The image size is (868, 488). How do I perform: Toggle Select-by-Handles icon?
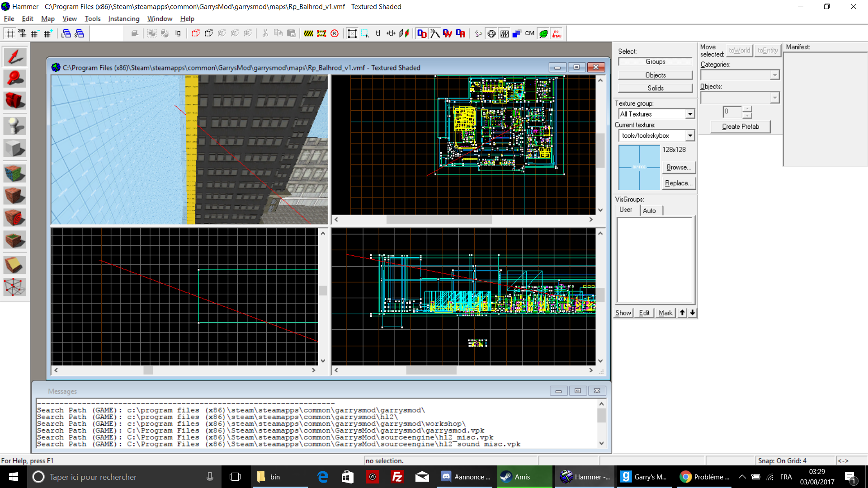pyautogui.click(x=352, y=33)
